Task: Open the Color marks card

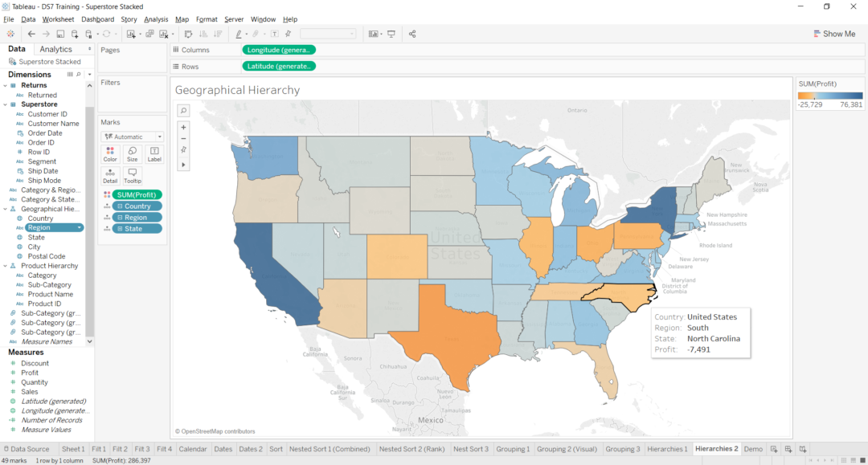Action: point(110,154)
